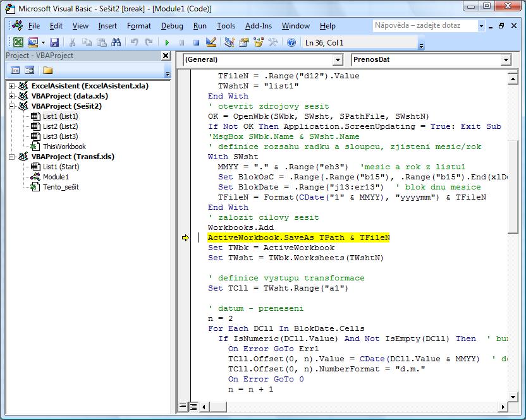Stop execution with the Reset icon

click(196, 42)
